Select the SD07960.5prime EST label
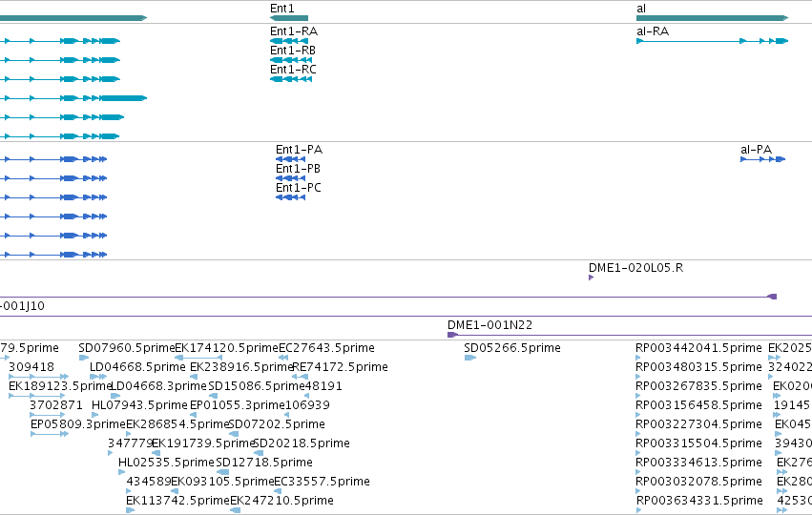812x515 pixels. coord(127,348)
